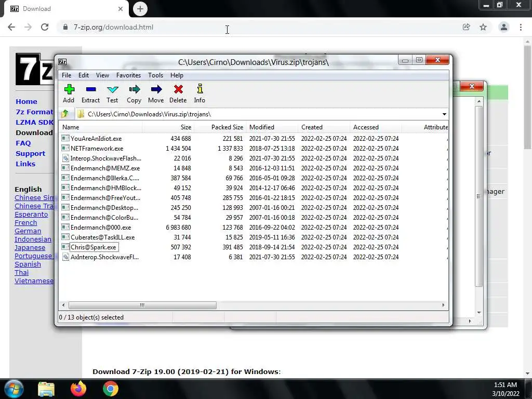Click the Test toolbar icon
The width and height of the screenshot is (532, 399).
coord(112,89)
